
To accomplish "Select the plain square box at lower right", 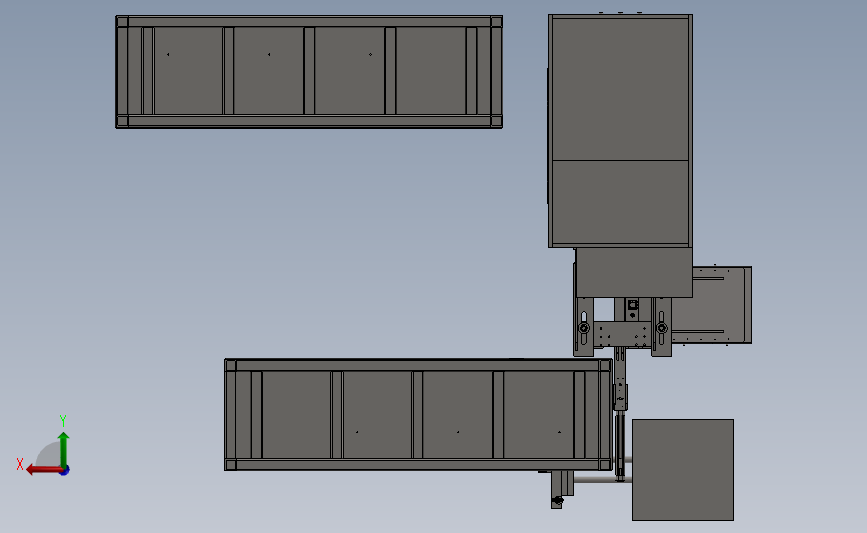I will (x=683, y=469).
